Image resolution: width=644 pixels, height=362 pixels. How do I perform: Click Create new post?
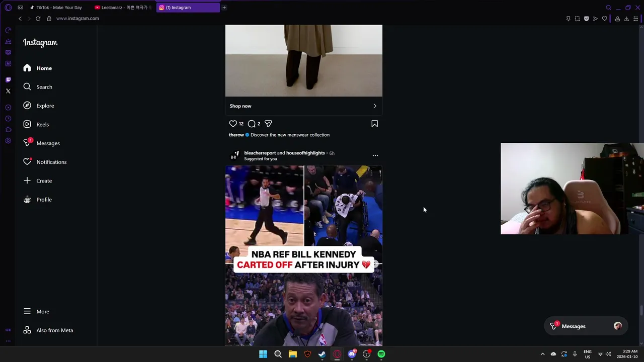pyautogui.click(x=37, y=180)
